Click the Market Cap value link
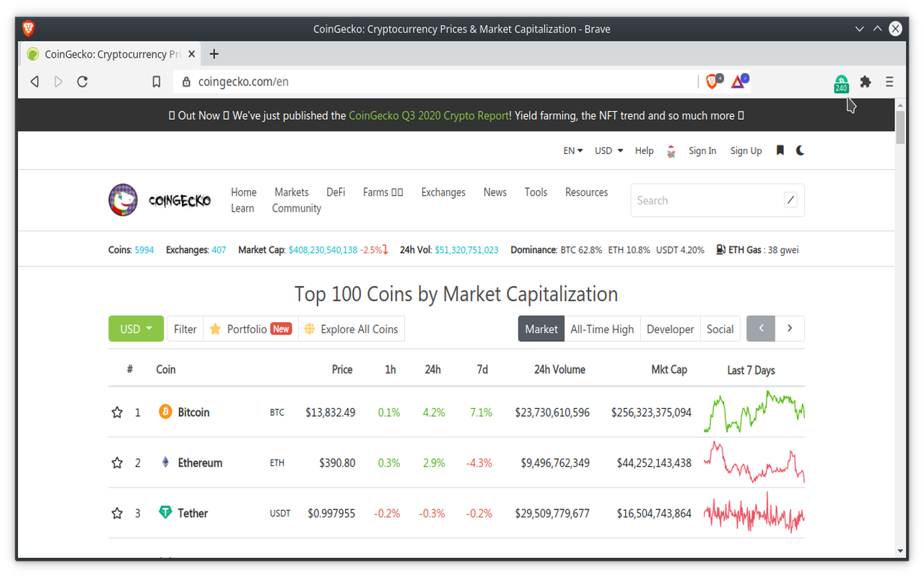This screenshot has width=924, height=578. [323, 250]
